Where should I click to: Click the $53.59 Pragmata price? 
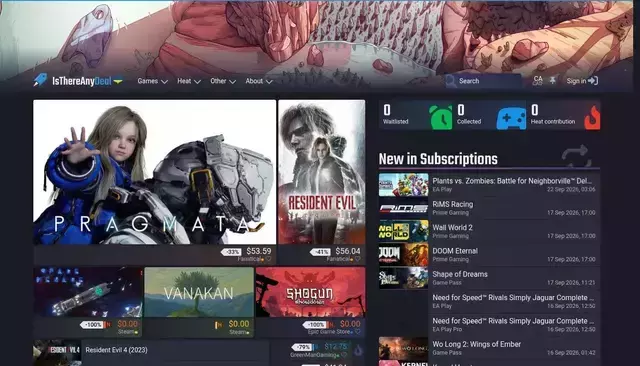[258, 251]
